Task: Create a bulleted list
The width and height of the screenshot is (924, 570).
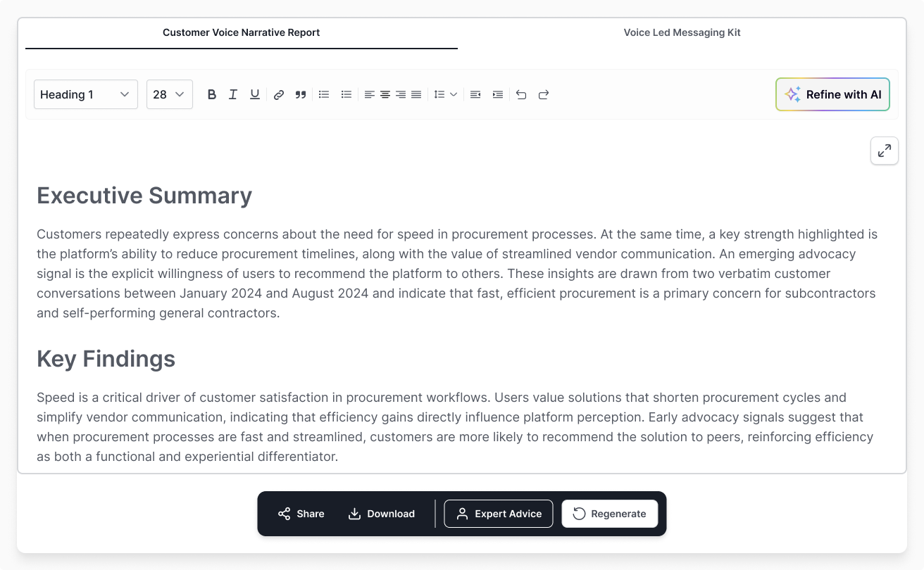Action: click(x=323, y=94)
